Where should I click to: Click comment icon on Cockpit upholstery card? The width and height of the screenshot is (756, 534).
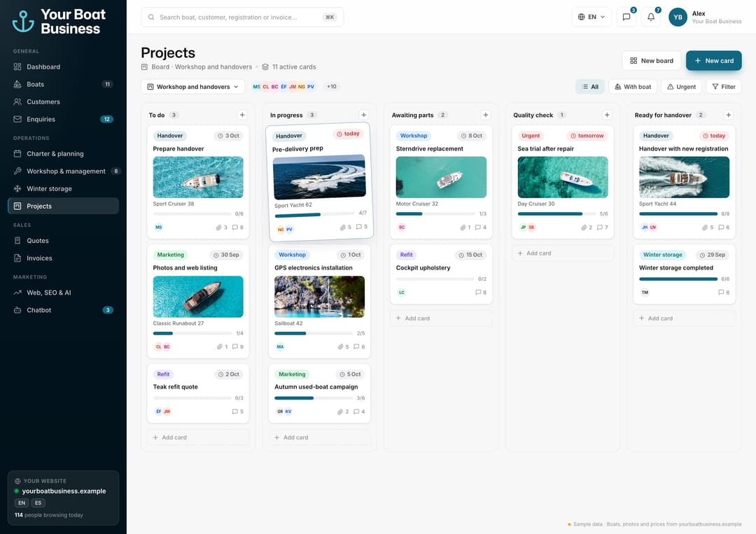tap(478, 292)
